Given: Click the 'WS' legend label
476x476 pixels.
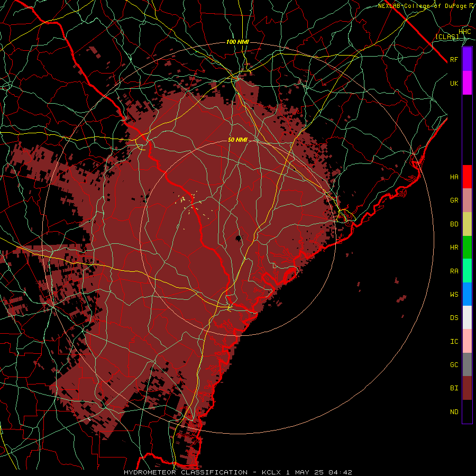Looking at the screenshot, I should point(454,295).
